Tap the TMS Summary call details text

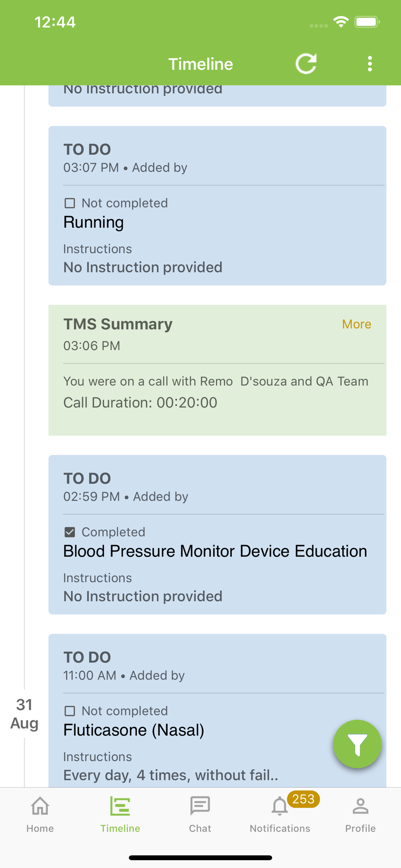[216, 392]
